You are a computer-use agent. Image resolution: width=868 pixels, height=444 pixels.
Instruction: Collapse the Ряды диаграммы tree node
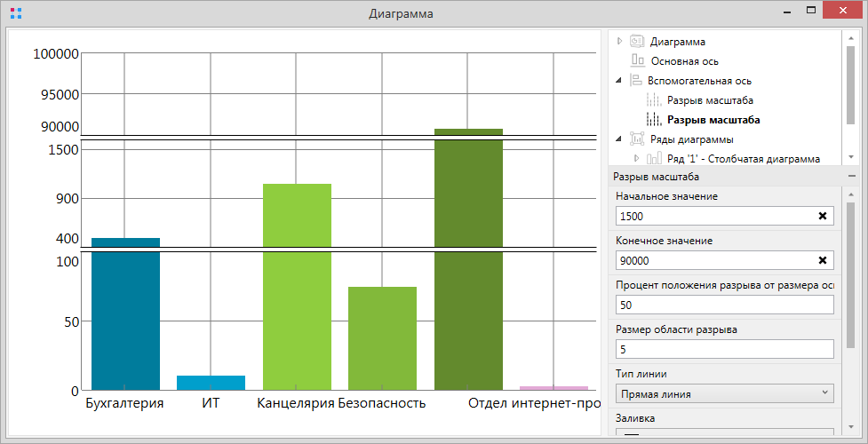click(x=619, y=139)
